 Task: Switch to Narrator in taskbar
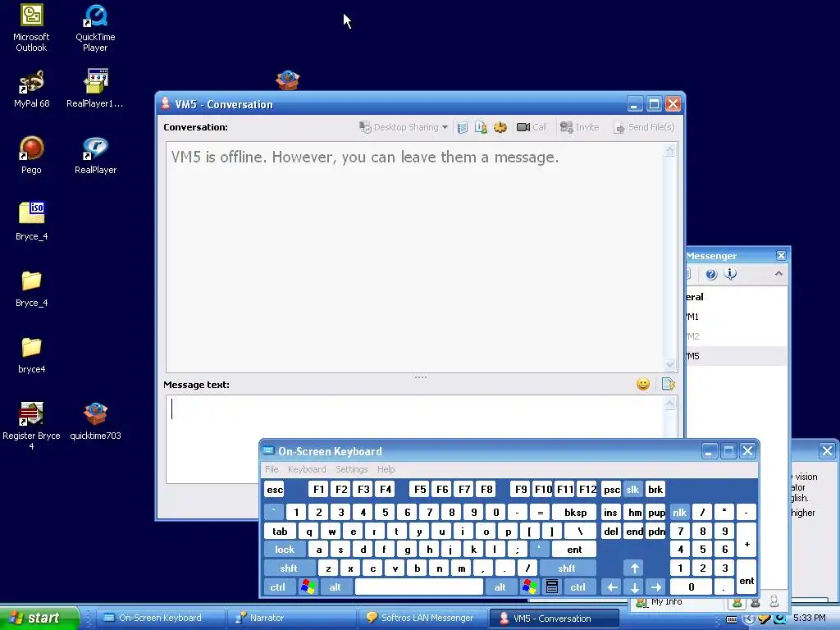click(292, 618)
